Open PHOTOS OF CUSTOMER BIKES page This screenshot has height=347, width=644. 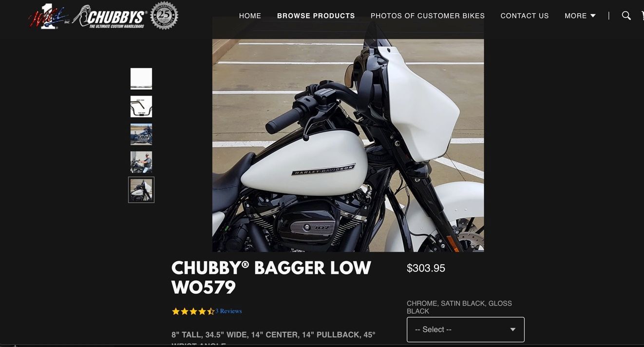pyautogui.click(x=428, y=16)
